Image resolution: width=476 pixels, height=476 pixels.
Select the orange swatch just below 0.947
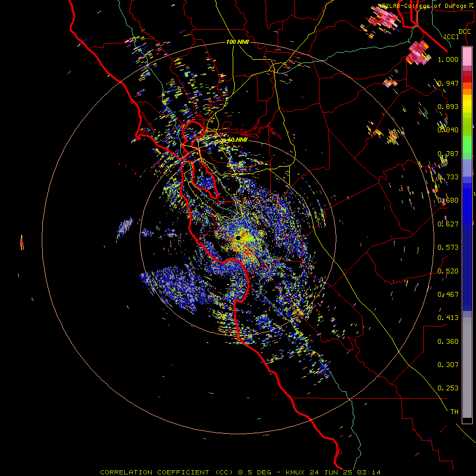point(467,91)
